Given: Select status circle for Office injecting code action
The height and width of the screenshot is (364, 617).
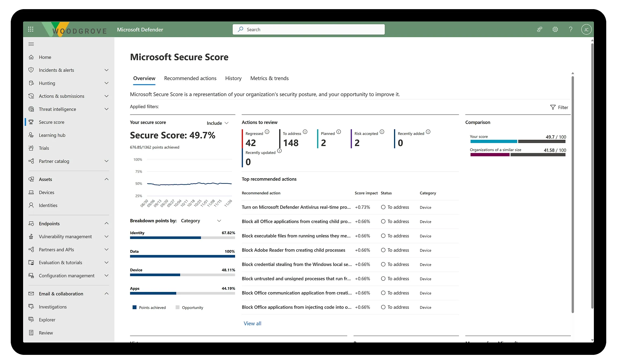Looking at the screenshot, I should [x=383, y=307].
